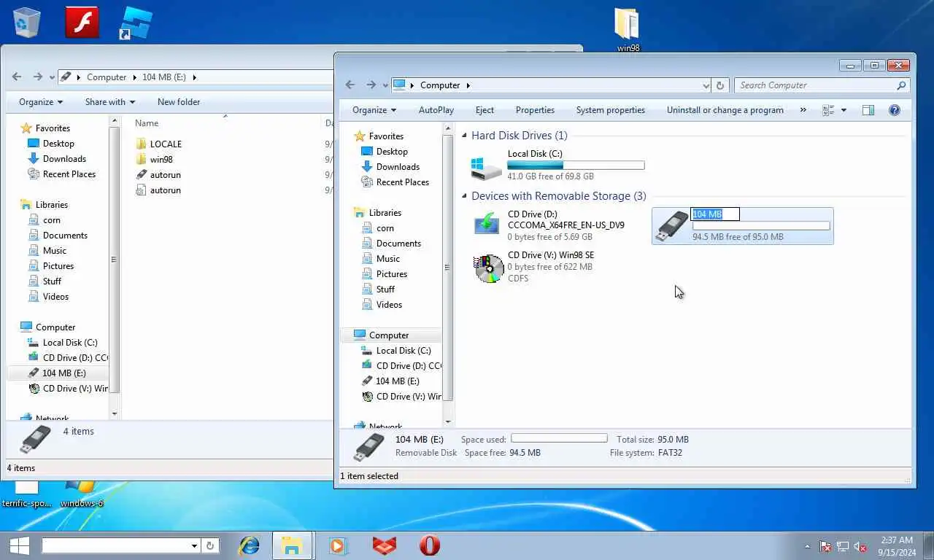Open the Stuff library in Computer window

[x=385, y=289]
